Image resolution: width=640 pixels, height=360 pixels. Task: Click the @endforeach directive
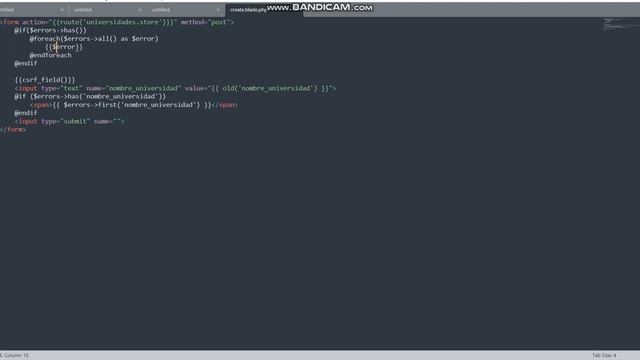[x=51, y=55]
